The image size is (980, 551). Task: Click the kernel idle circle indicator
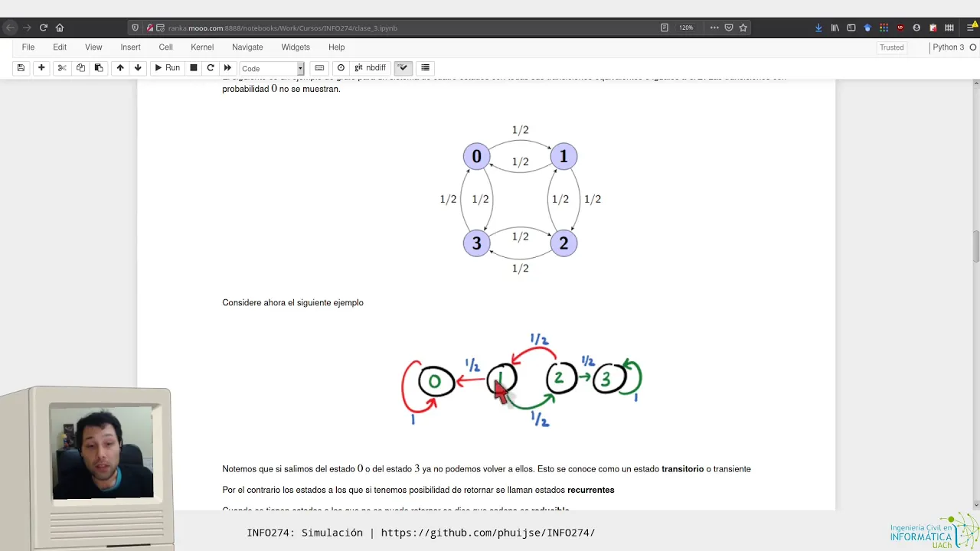(973, 47)
